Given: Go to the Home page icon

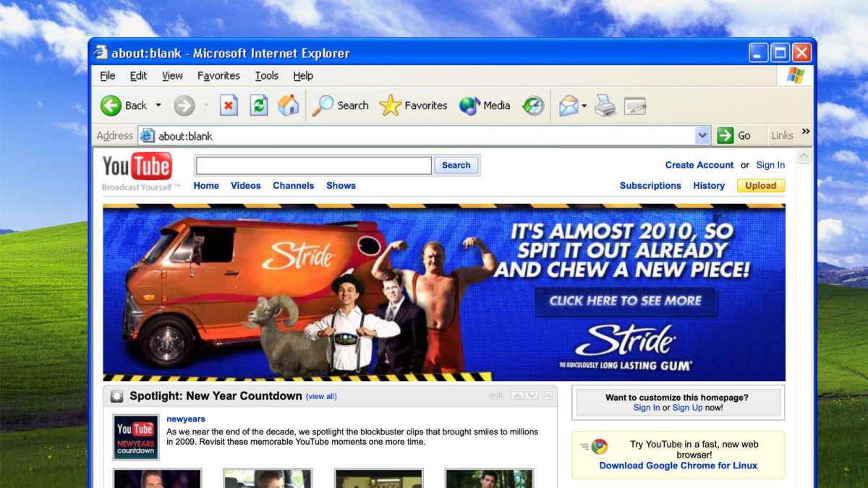Looking at the screenshot, I should coord(288,106).
